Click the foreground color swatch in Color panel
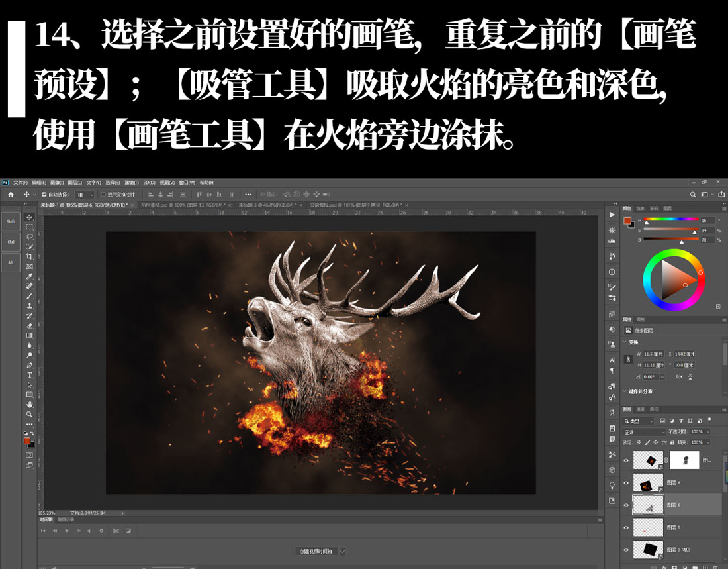Image resolution: width=728 pixels, height=569 pixels. click(x=627, y=221)
